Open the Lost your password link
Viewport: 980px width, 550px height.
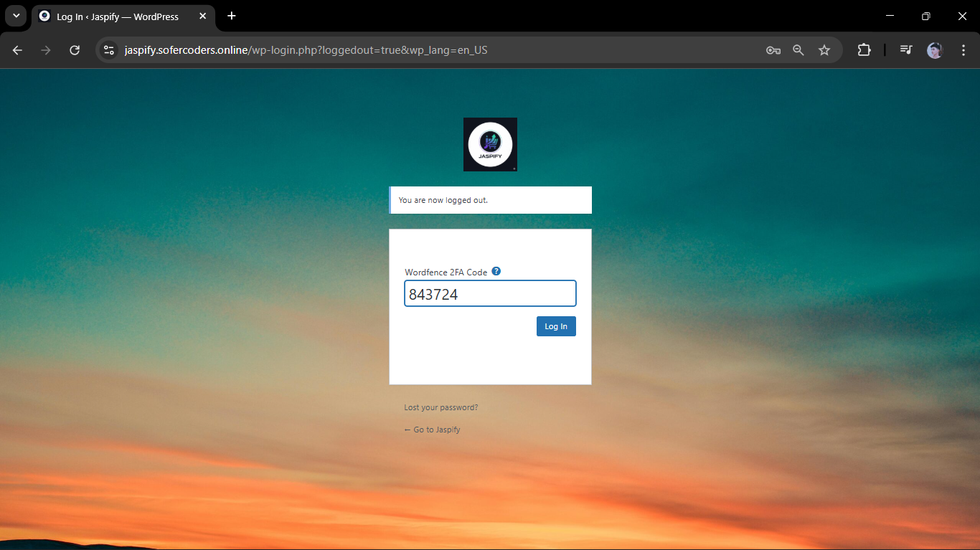(x=440, y=407)
